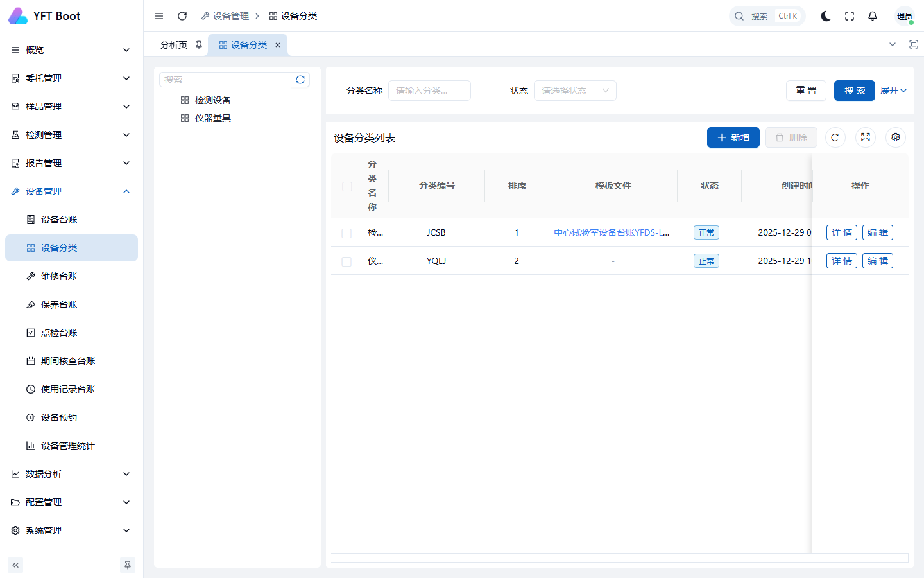Select the checkbox for row YQLJ
This screenshot has width=924, height=578.
pyautogui.click(x=346, y=261)
